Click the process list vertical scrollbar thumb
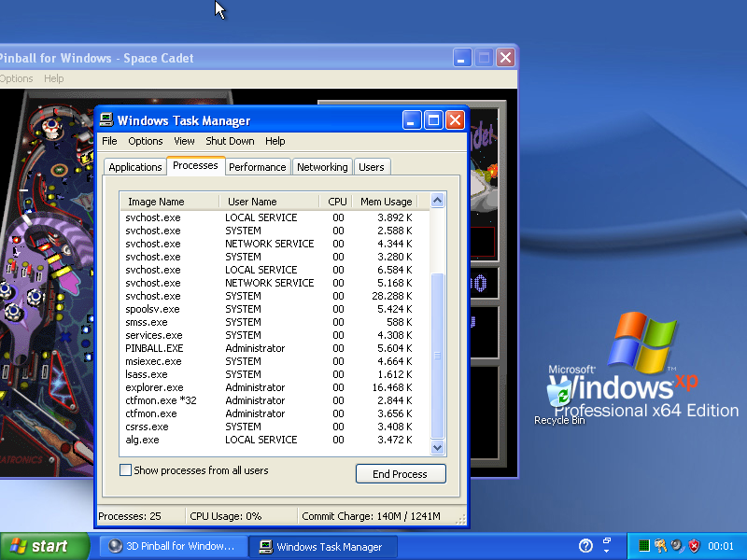 [x=437, y=355]
